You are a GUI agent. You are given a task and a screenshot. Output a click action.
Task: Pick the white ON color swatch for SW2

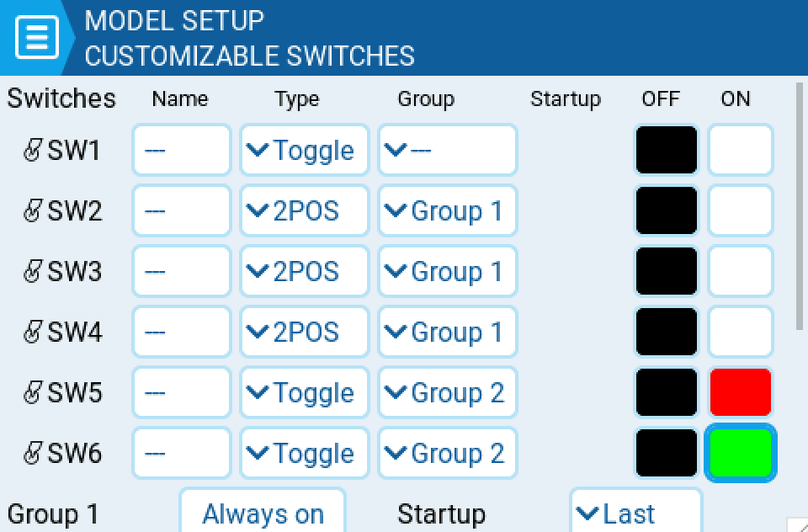741,210
